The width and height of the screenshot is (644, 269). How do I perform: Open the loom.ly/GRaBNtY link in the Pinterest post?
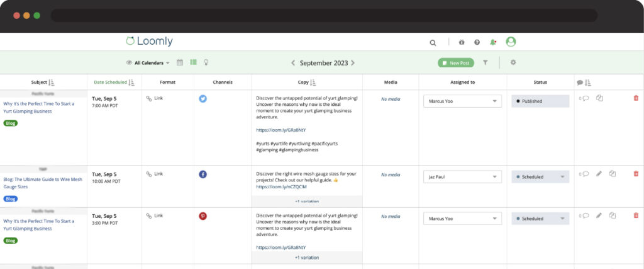(x=281, y=248)
